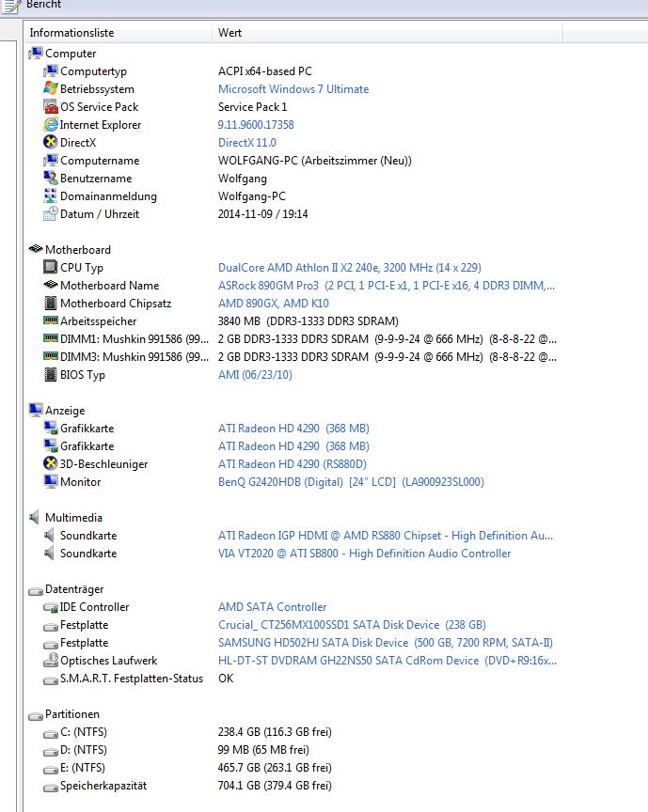
Task: Click the Motherboard section icon
Action: pos(36,249)
